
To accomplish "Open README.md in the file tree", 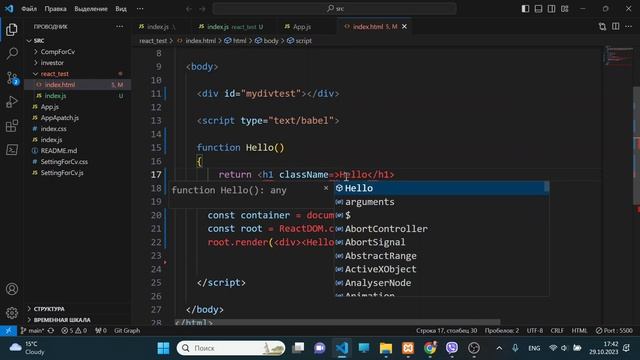I will (x=58, y=151).
